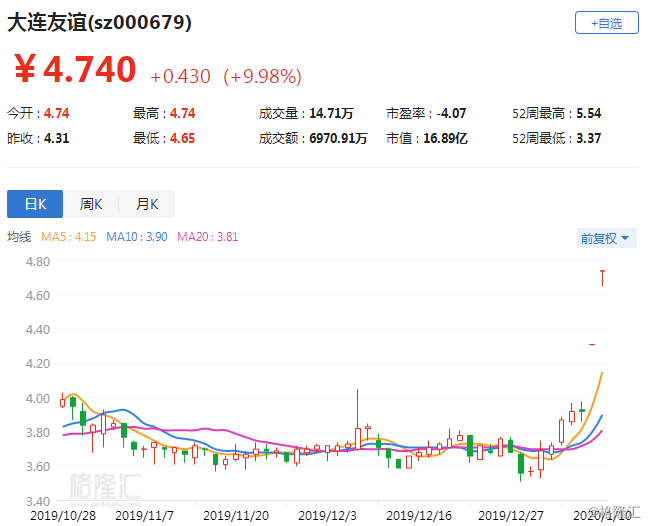Select the small red bar near 4.30
This screenshot has width=648, height=526.
(592, 345)
